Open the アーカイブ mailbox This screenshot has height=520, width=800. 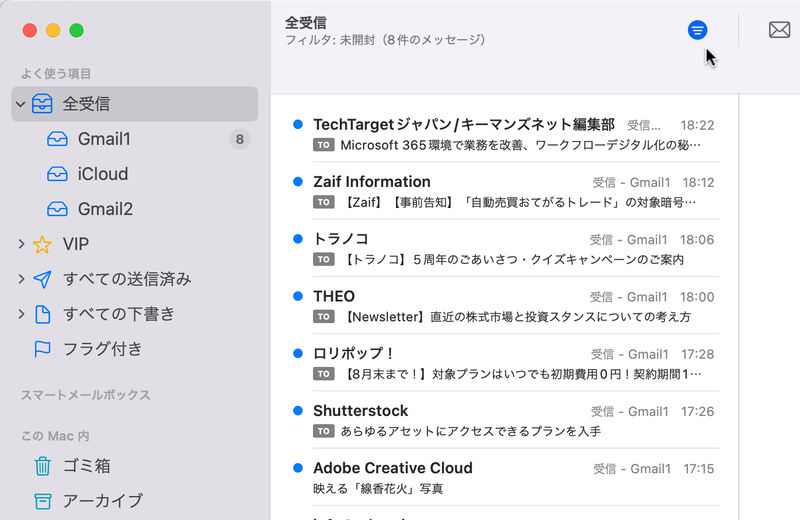pyautogui.click(x=135, y=501)
